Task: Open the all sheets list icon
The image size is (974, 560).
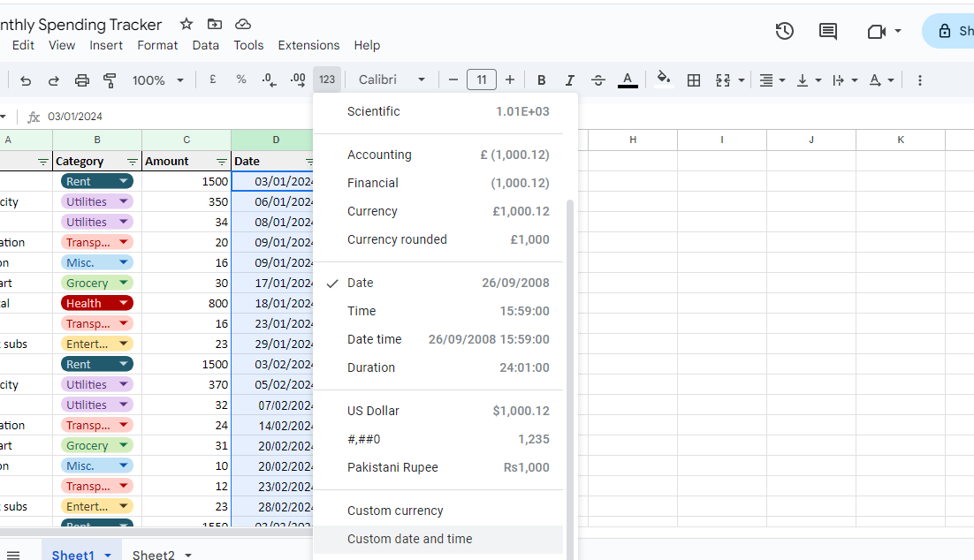Action: point(13,555)
